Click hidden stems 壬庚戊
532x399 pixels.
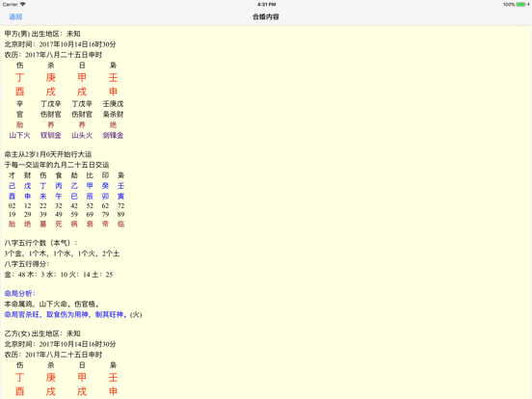coord(113,104)
